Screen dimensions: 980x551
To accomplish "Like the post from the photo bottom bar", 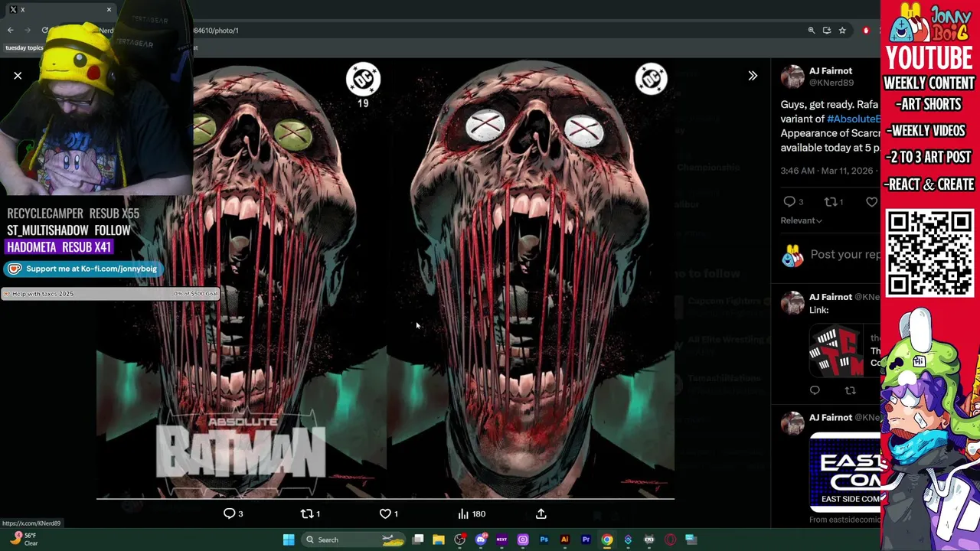I will click(389, 514).
